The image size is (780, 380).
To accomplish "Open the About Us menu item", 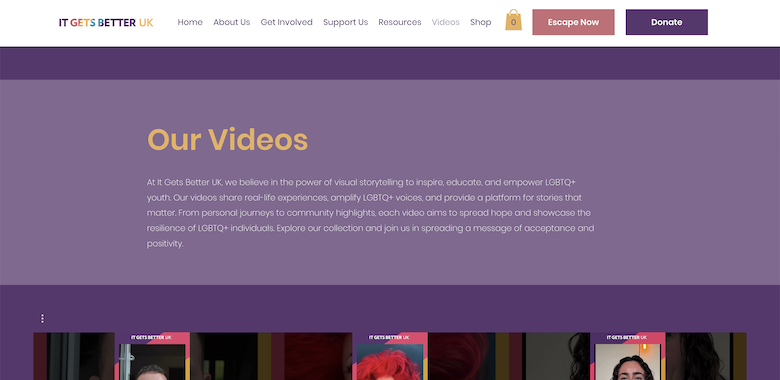I will [232, 22].
